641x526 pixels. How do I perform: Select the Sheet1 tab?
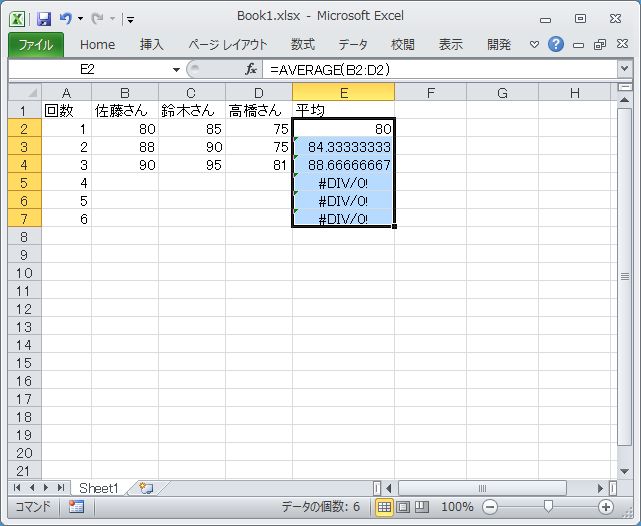point(98,488)
